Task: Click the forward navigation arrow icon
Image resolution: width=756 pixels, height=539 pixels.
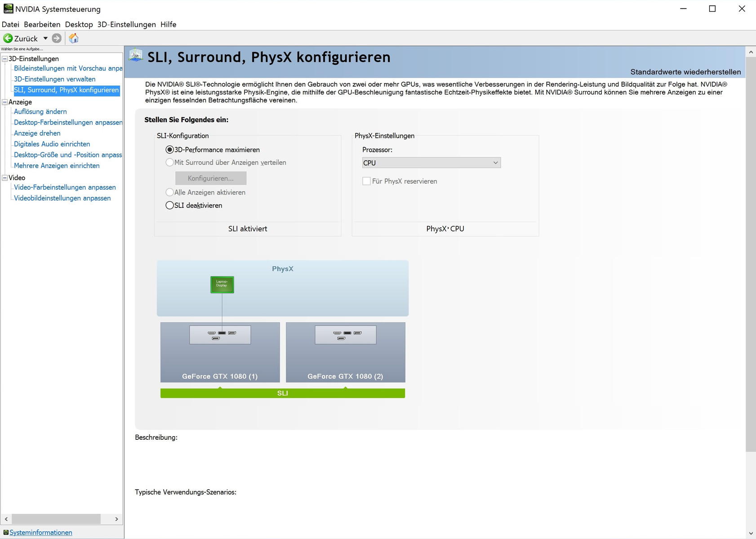Action: pos(57,38)
